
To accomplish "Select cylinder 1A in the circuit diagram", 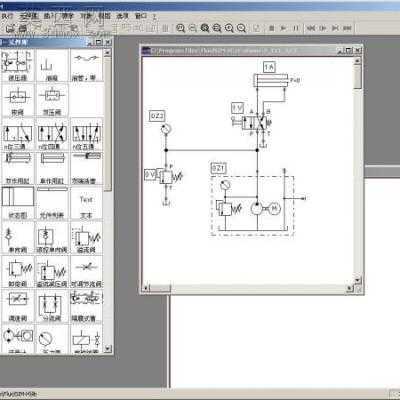I will [x=271, y=81].
